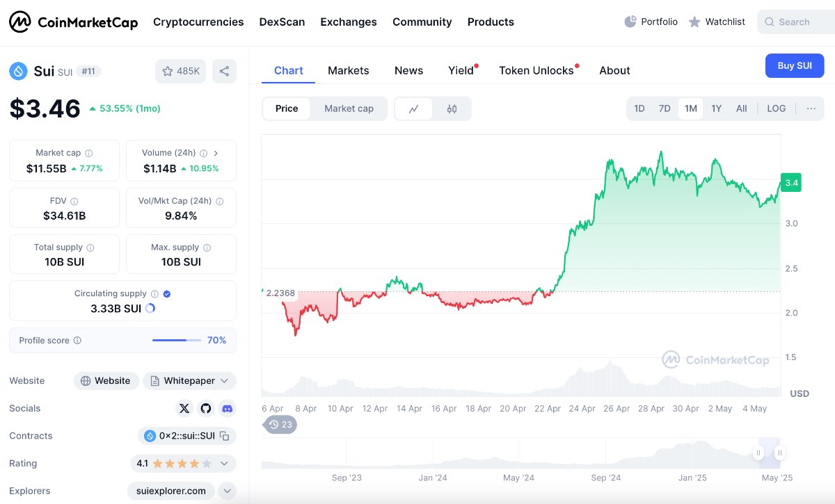835x504 pixels.
Task: Switch to the Yield tab
Action: [x=461, y=71]
